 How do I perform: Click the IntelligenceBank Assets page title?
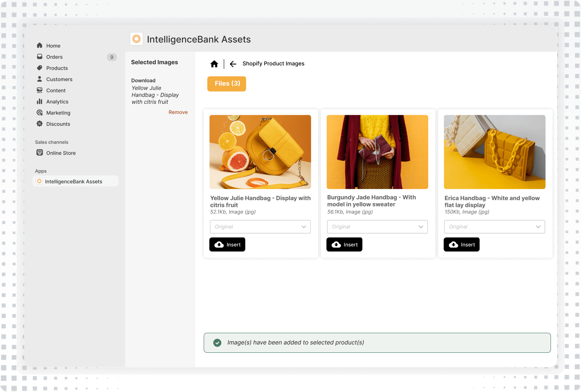pyautogui.click(x=199, y=40)
